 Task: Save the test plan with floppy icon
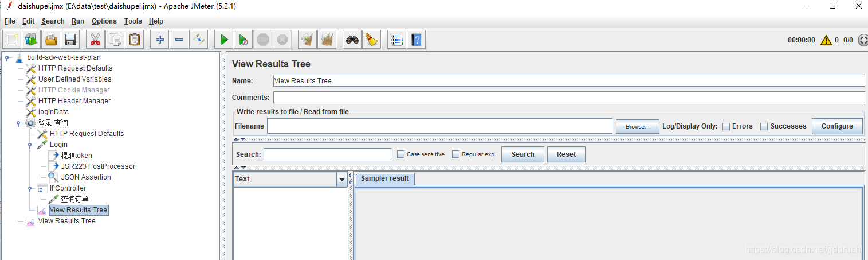70,40
